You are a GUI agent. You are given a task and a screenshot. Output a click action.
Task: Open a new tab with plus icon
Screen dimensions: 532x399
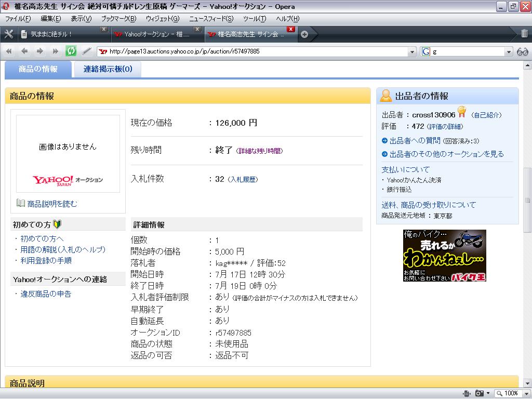click(304, 34)
